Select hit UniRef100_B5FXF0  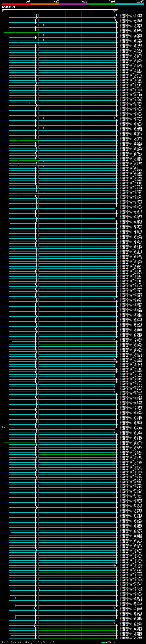click(131, 93)
